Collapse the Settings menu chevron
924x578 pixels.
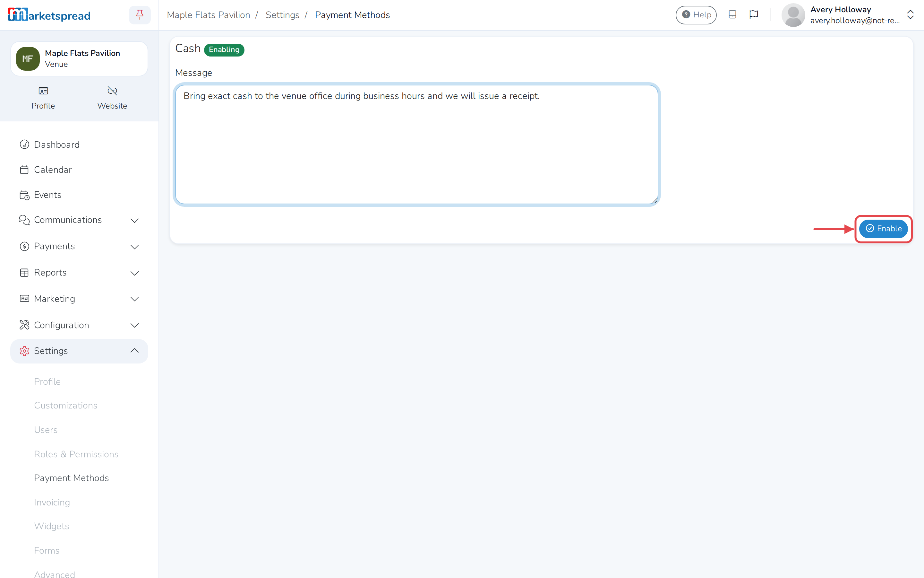135,351
